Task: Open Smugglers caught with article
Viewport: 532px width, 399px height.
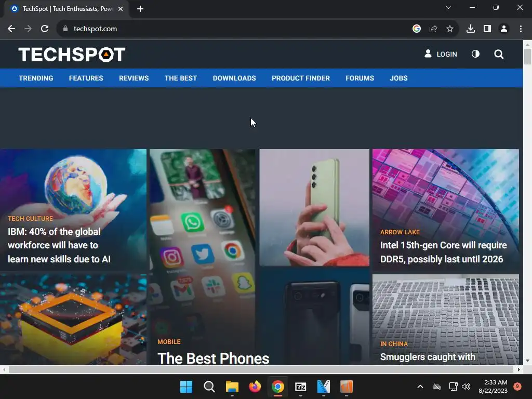Action: click(x=428, y=357)
